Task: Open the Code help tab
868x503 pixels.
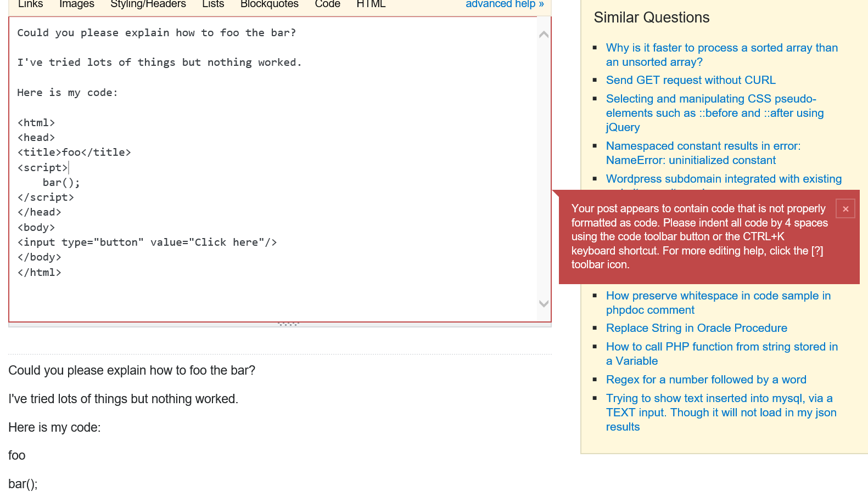Action: pos(328,4)
